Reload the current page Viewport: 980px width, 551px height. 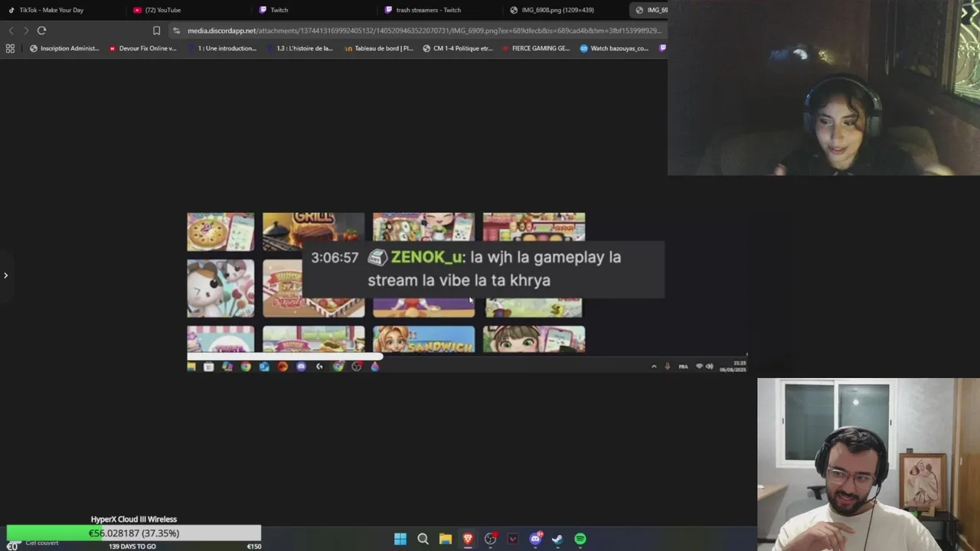pyautogui.click(x=41, y=31)
